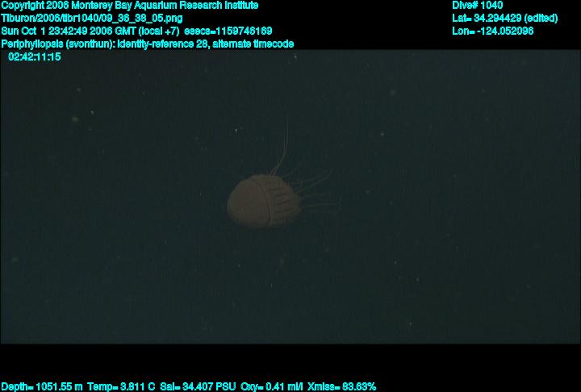Screen dimensions: 581x392
Task: Click the (svonthun) observer name
Action: [x=89, y=44]
